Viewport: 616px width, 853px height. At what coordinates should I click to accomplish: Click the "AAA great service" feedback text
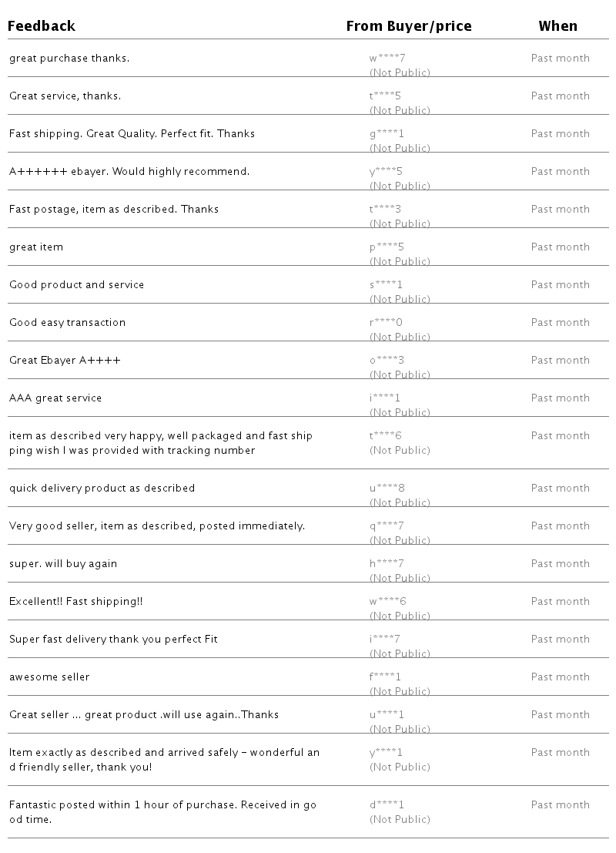tap(55, 398)
